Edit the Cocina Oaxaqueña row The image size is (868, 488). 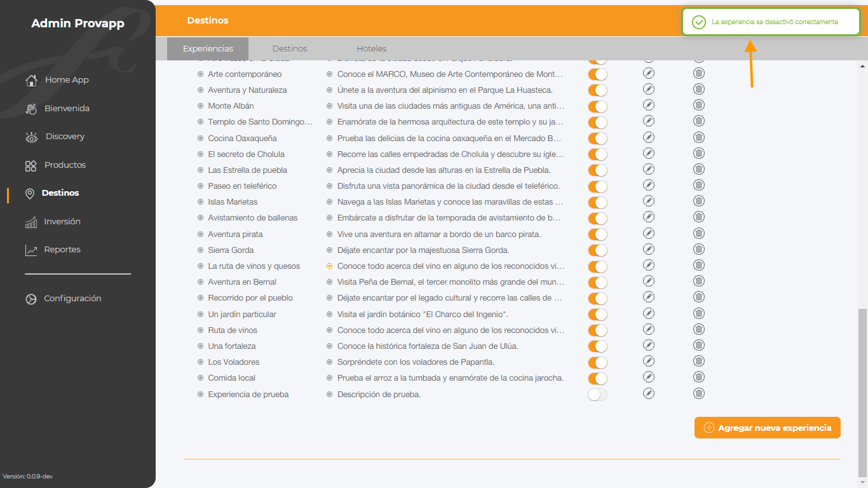pos(649,137)
